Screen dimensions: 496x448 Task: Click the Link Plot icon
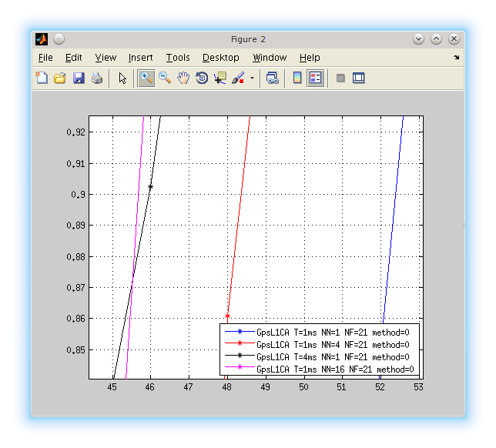pyautogui.click(x=273, y=78)
